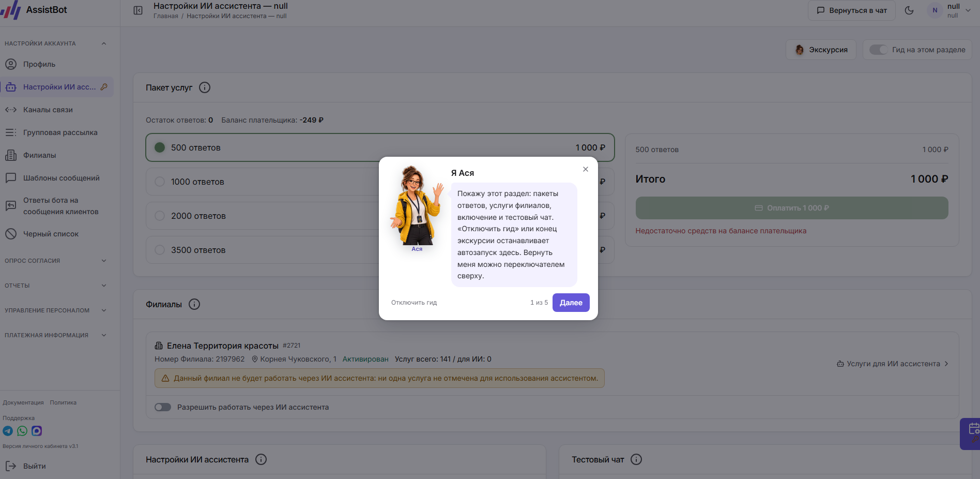Screen dimensions: 980x479
Task: Click info icon next to Пакет услуг
Action: click(x=205, y=87)
